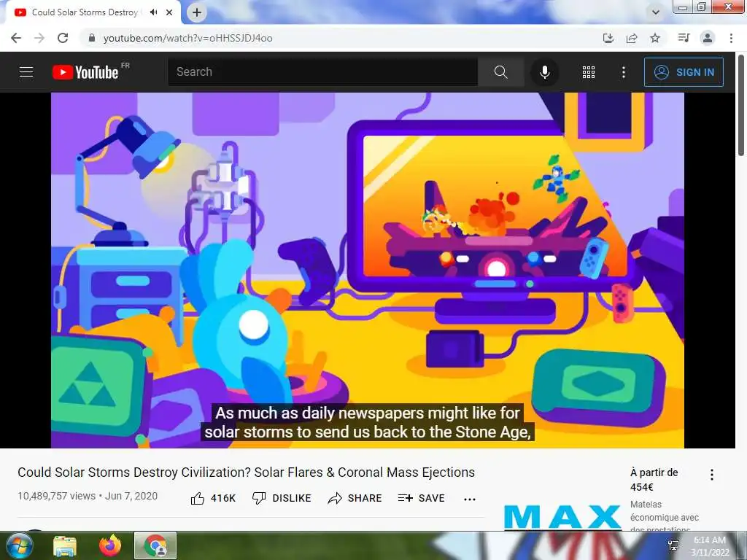View site security padlock info
This screenshot has width=747, height=560.
coord(92,38)
